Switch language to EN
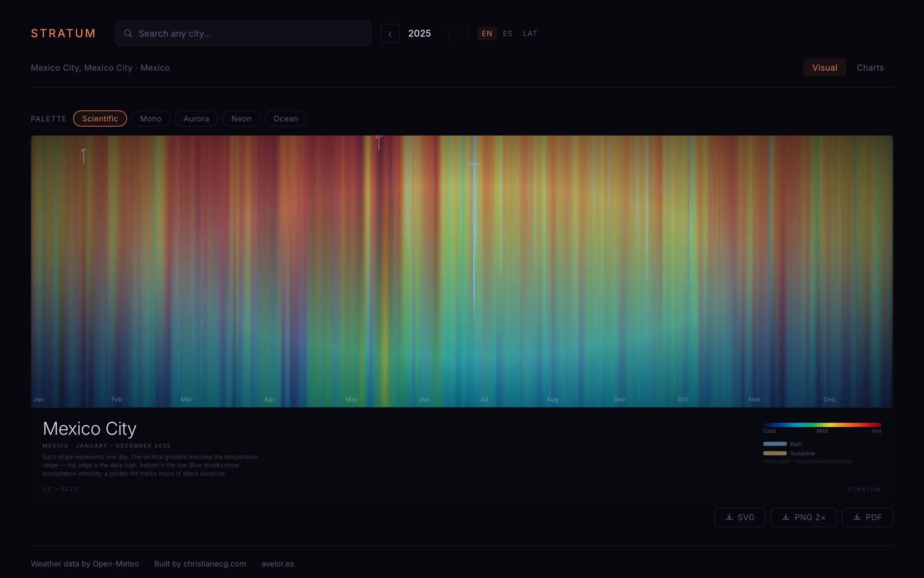 coord(487,33)
